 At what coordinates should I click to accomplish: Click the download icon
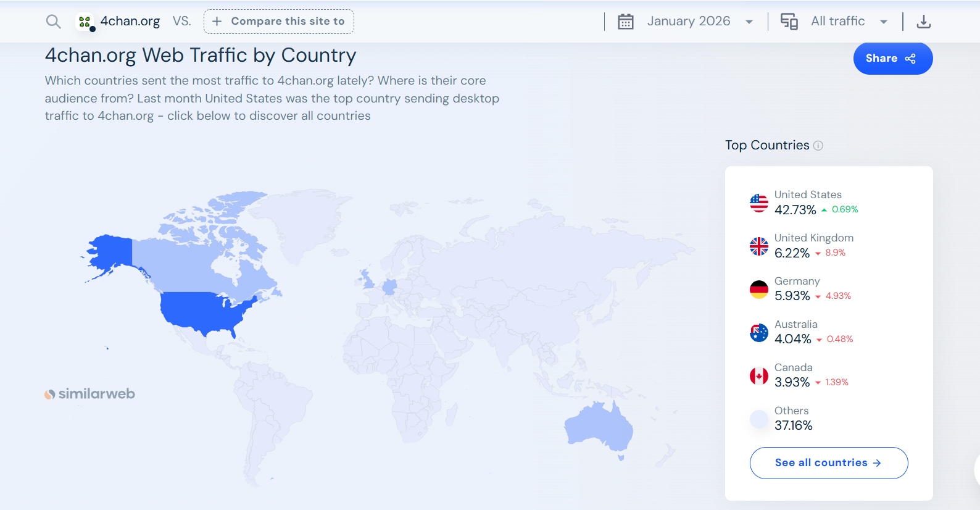coord(924,22)
